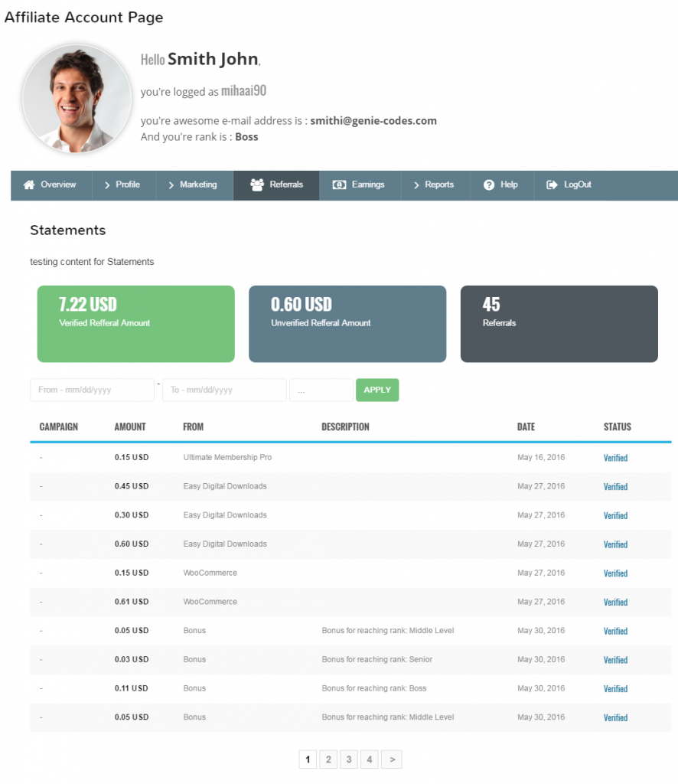Click Verified status in the 0.45 USD row
This screenshot has height=784, width=678.
tap(615, 487)
